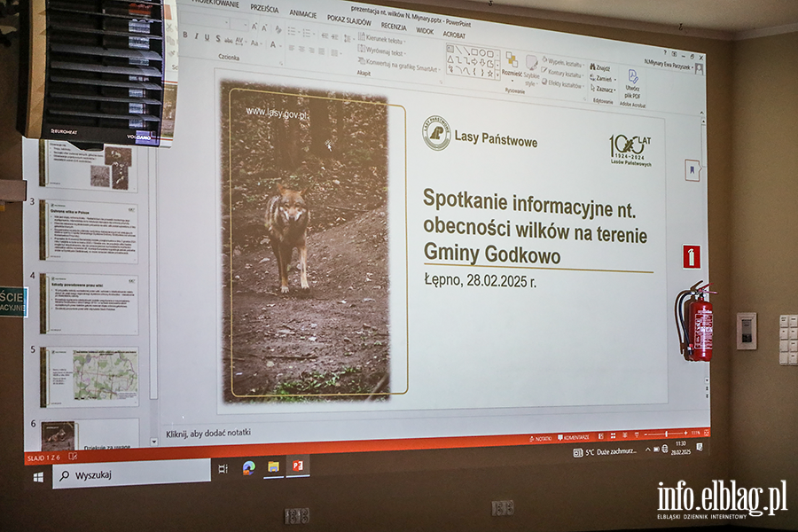Open character spacing AV dropdown
This screenshot has height=532, width=798.
[240, 42]
